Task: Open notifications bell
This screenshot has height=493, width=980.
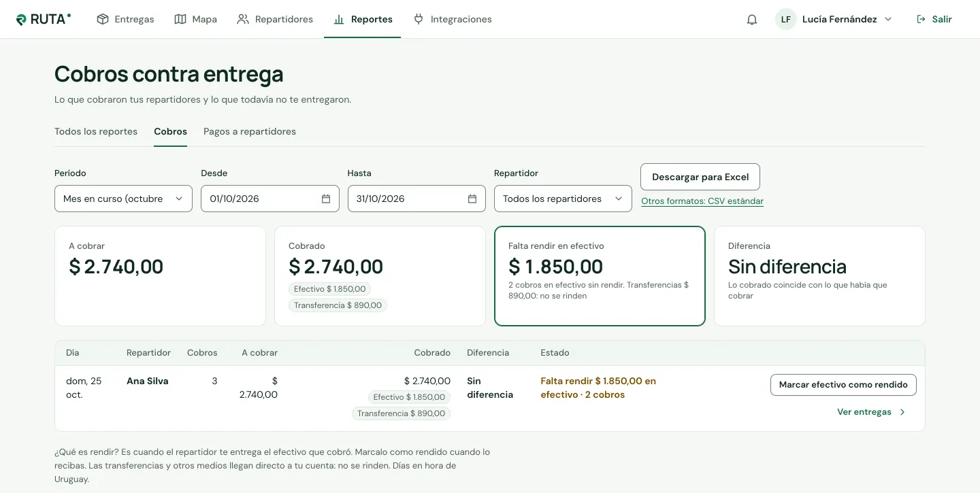Action: pos(752,19)
